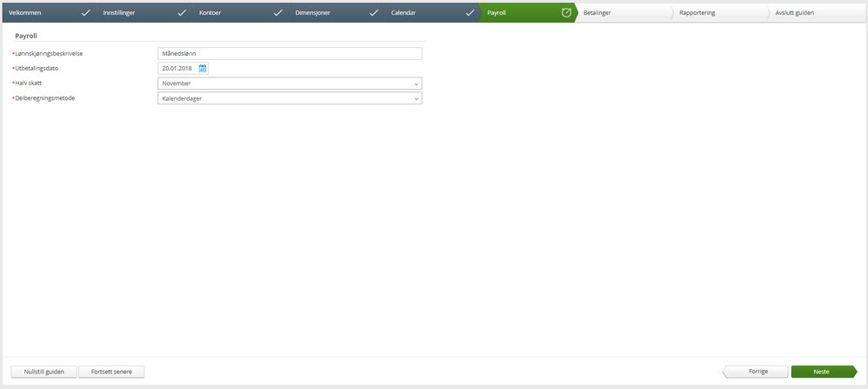Screen dimensions: 868x389
Task: Open the Delberegningsmetode dropdown showing Kalenderdager
Action: click(x=290, y=98)
